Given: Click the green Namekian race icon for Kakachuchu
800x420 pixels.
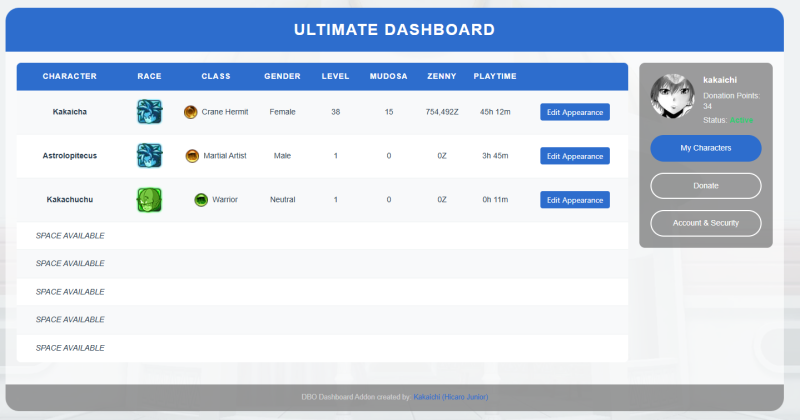Looking at the screenshot, I should click(x=149, y=200).
